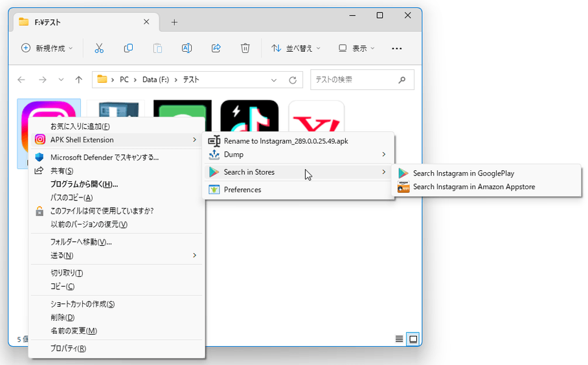Image resolution: width=588 pixels, height=365 pixels.
Task: Refresh the folder view
Action: [293, 80]
